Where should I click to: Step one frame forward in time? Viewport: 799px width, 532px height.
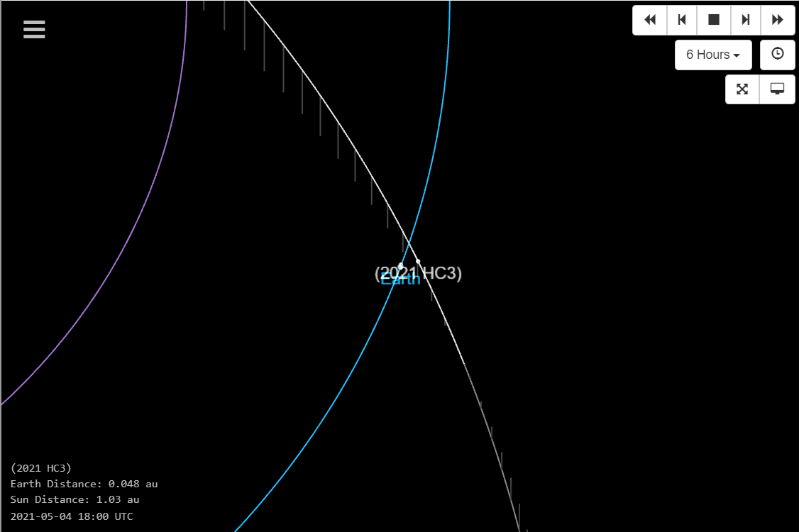pos(746,20)
